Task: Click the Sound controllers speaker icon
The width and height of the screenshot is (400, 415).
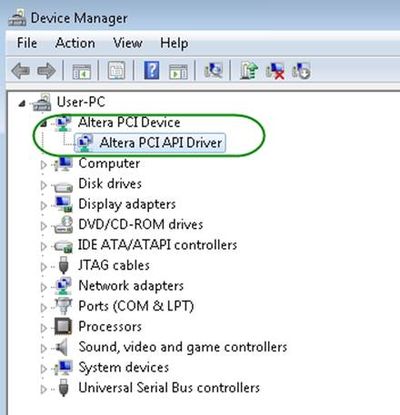Action: tap(62, 347)
